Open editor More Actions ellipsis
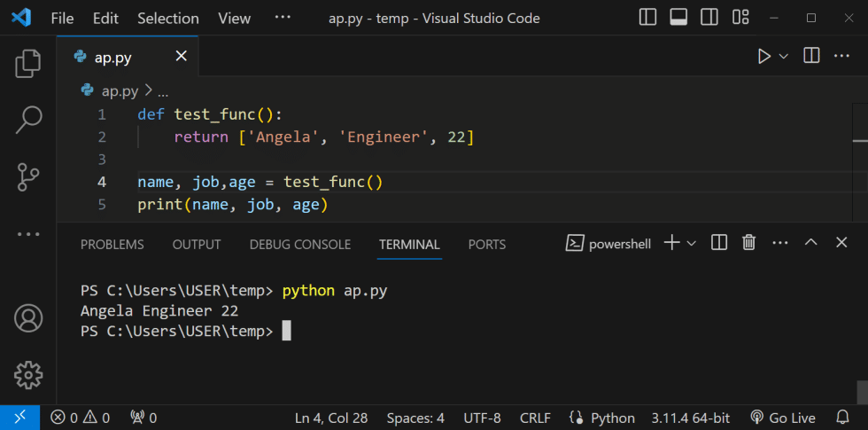868x430 pixels. point(841,56)
